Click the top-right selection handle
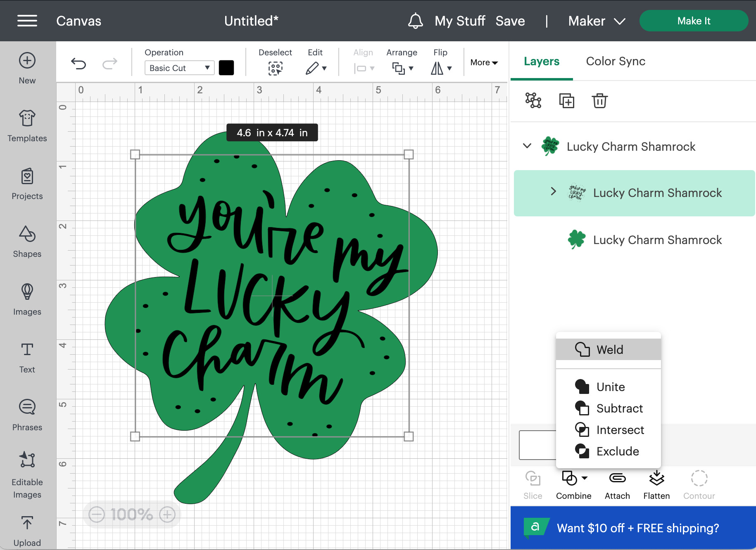The image size is (756, 550). [x=409, y=154]
